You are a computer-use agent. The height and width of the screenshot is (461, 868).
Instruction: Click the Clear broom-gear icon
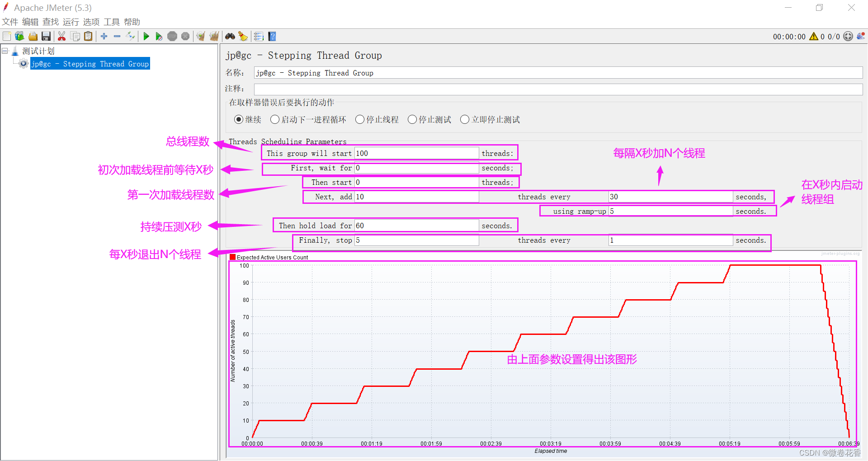[x=201, y=36]
